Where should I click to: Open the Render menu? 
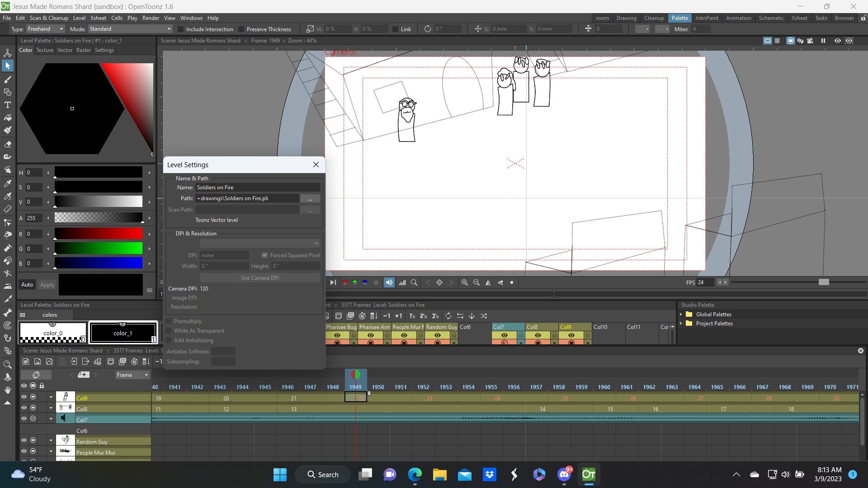(151, 18)
